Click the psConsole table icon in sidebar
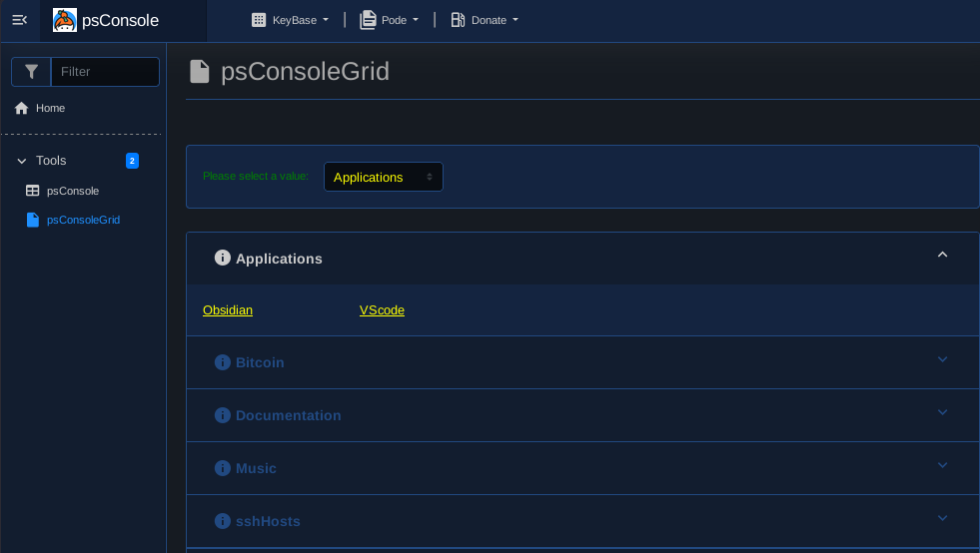 pos(32,190)
